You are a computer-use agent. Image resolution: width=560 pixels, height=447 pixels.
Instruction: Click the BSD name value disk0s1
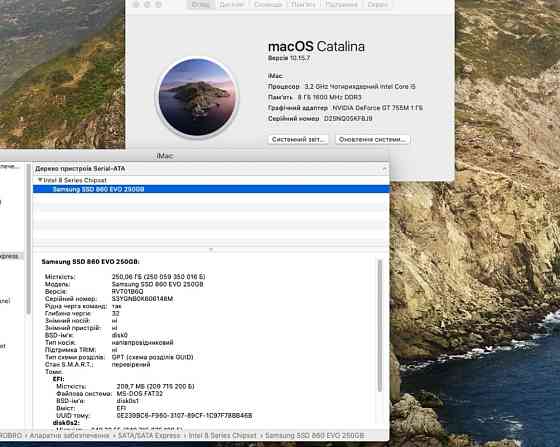pyautogui.click(x=128, y=401)
